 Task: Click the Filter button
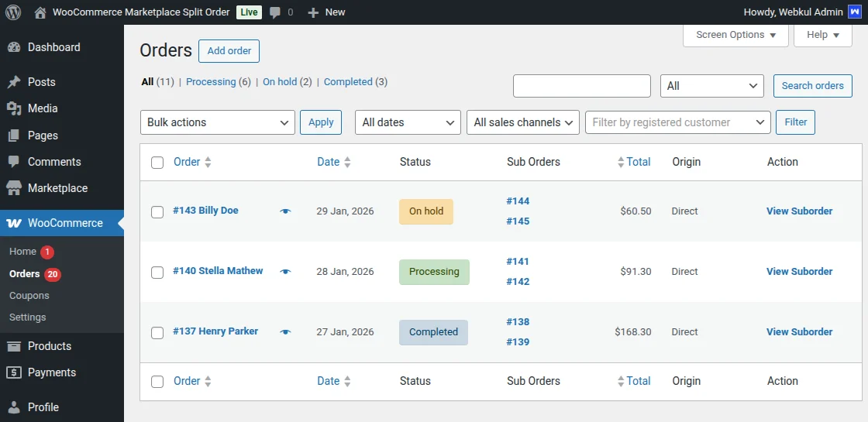[795, 122]
